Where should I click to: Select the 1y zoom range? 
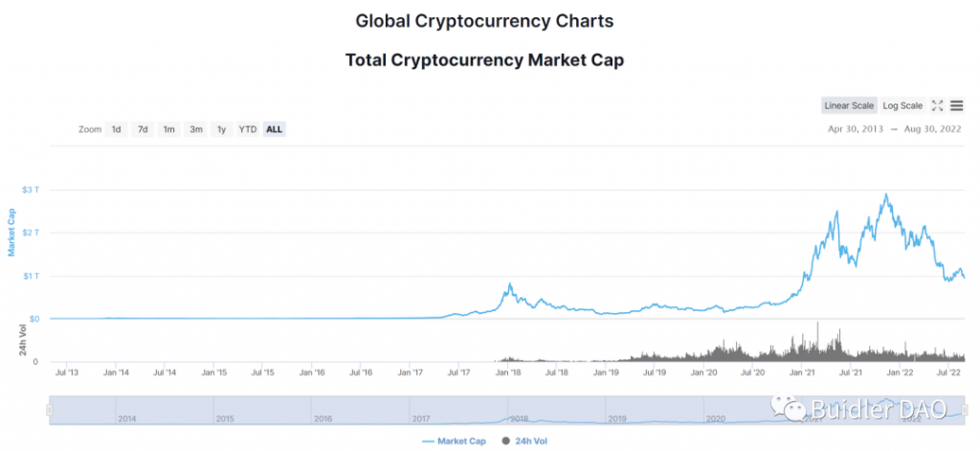[221, 129]
